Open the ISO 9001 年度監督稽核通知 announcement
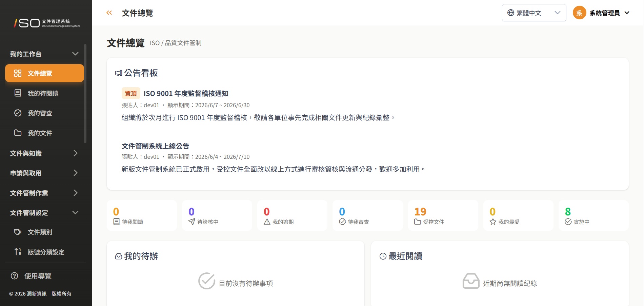 [x=186, y=93]
